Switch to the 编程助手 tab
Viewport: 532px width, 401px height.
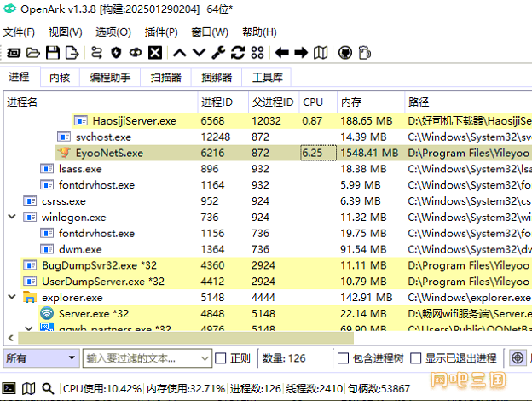[x=110, y=78]
